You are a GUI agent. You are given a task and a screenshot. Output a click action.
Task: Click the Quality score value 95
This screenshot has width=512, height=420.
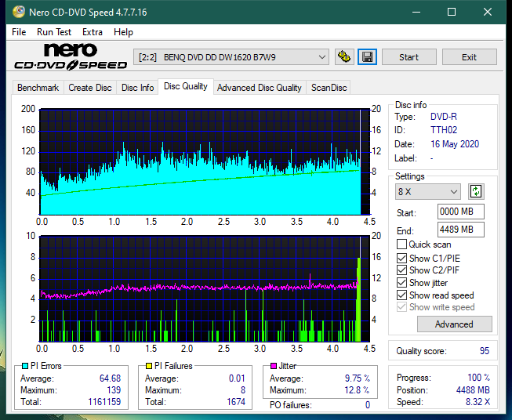pos(485,351)
